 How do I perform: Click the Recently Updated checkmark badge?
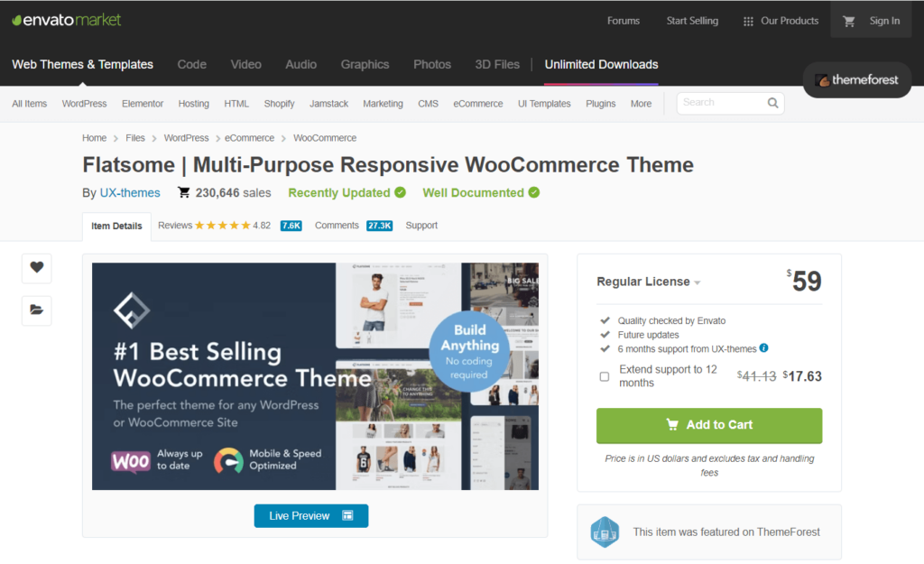tap(400, 193)
